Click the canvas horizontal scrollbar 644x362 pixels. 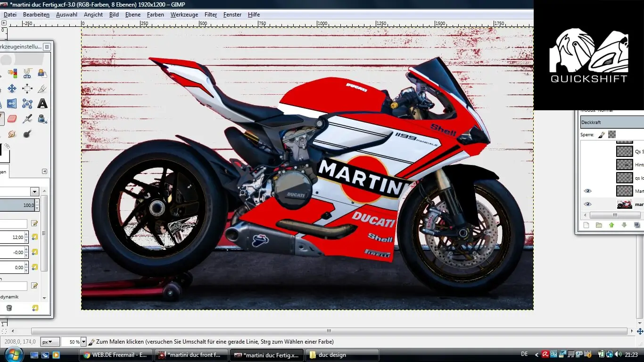(x=329, y=331)
